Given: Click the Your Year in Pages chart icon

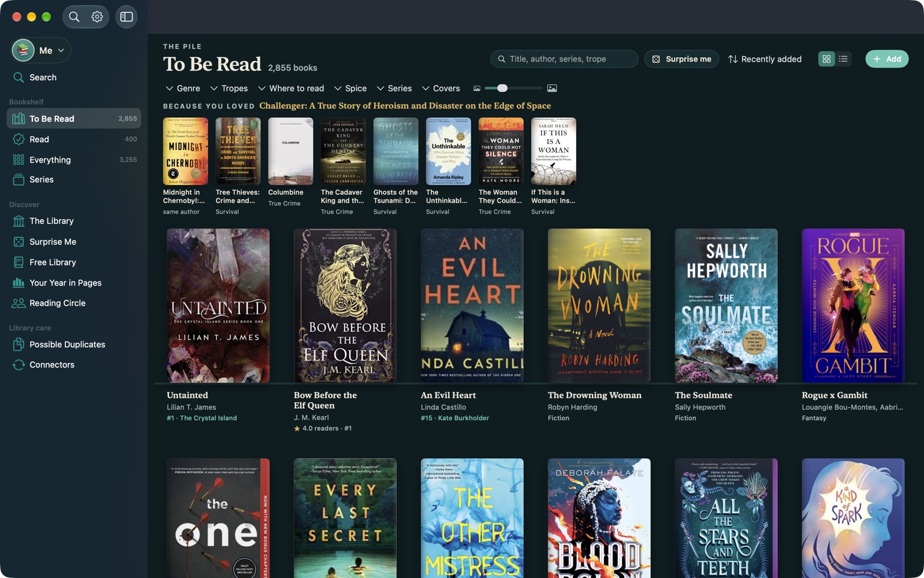Looking at the screenshot, I should 18,283.
